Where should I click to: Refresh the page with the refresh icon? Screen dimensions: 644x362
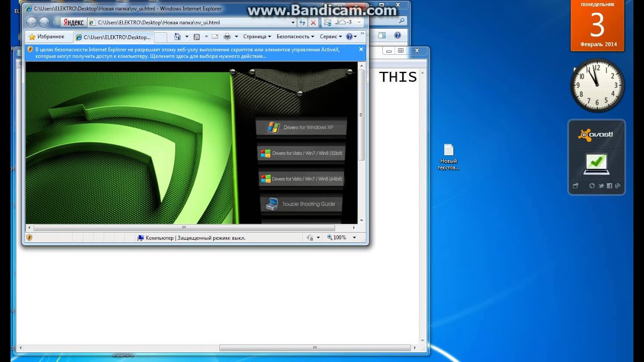point(302,23)
